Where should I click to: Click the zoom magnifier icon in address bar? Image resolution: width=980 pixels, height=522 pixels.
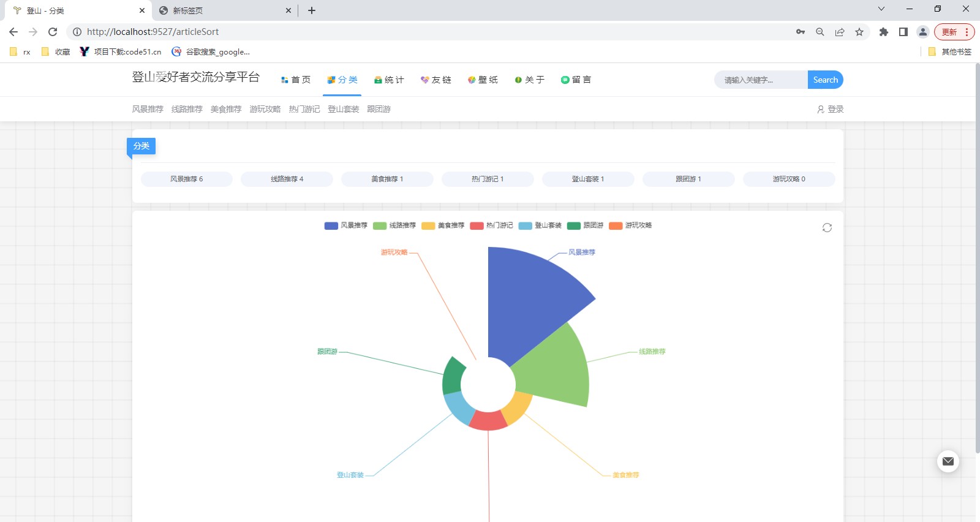(820, 32)
